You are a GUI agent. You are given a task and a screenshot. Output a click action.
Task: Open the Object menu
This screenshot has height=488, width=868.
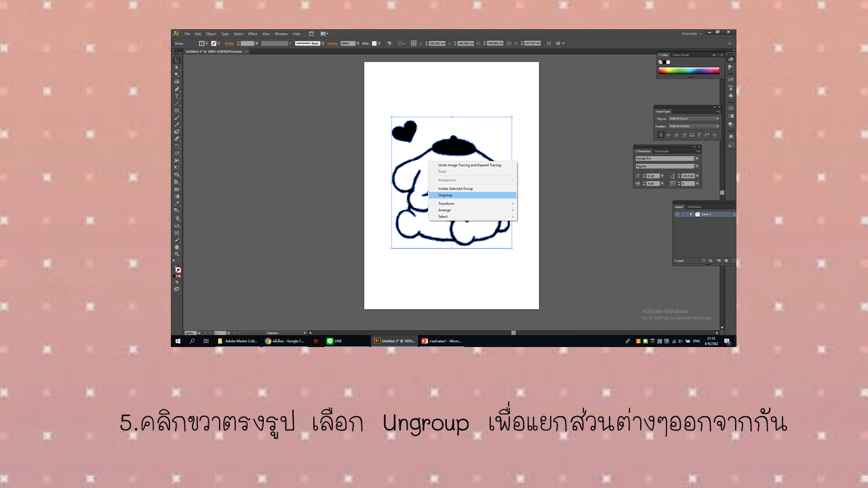[211, 33]
